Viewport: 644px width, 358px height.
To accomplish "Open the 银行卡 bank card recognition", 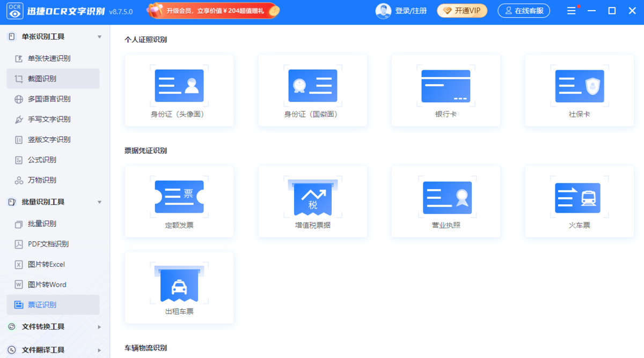I will [x=445, y=90].
